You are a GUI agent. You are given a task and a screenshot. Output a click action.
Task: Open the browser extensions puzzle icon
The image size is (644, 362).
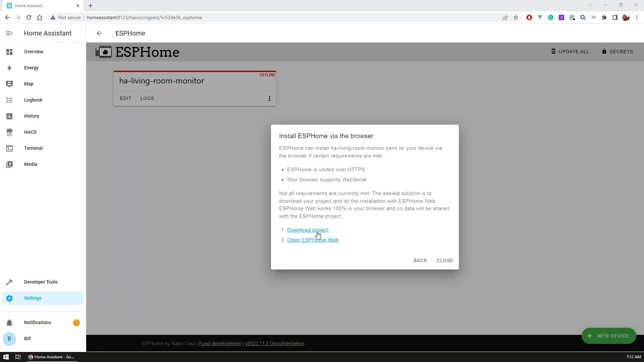coord(604,17)
